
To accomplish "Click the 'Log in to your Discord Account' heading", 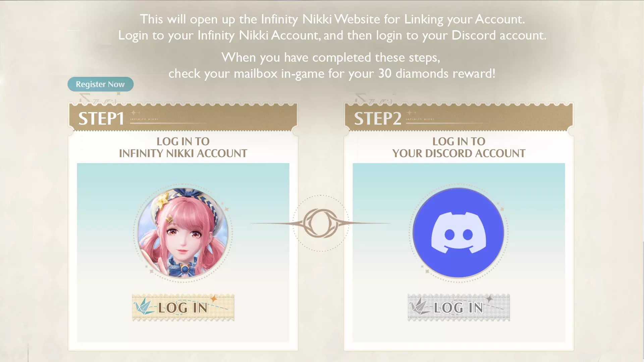I will pos(459,147).
